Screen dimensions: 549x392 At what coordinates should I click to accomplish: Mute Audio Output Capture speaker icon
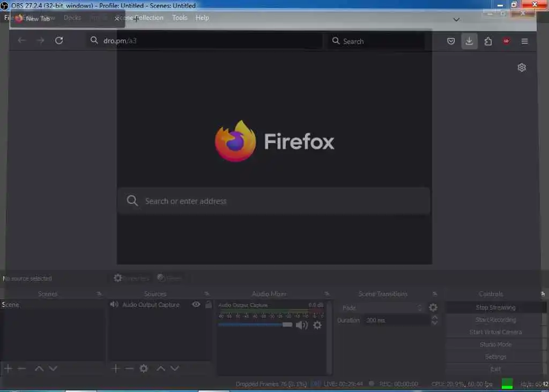coord(302,325)
